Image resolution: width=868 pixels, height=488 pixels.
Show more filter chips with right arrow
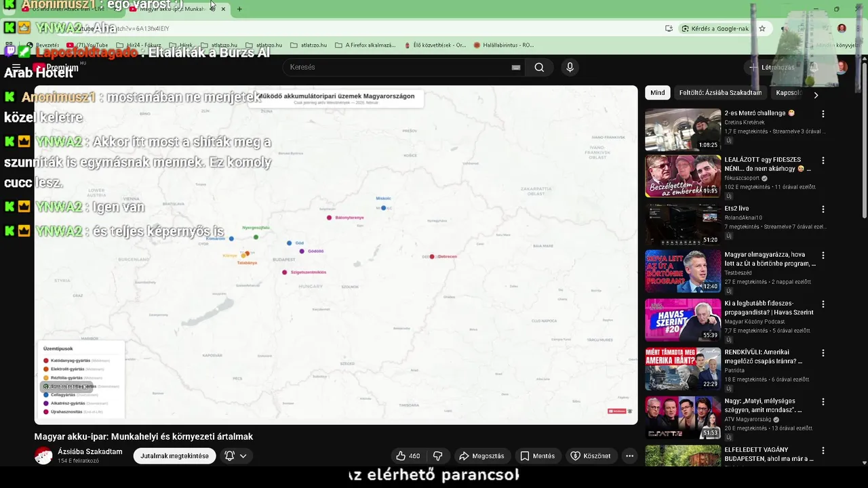pyautogui.click(x=816, y=96)
